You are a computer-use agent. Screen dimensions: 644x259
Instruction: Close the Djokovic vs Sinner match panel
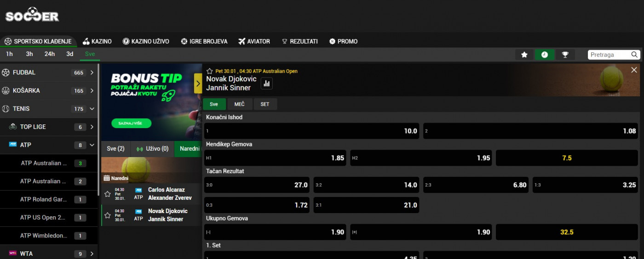(x=634, y=70)
